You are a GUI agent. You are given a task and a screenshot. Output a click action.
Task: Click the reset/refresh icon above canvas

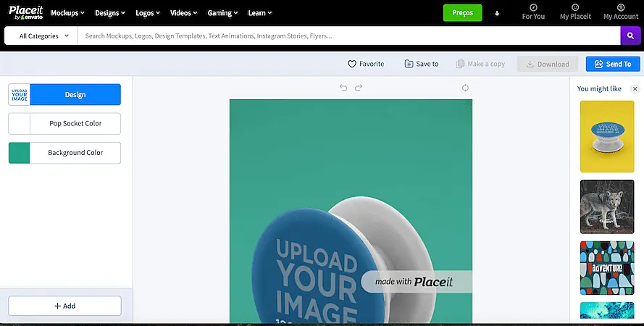(465, 88)
